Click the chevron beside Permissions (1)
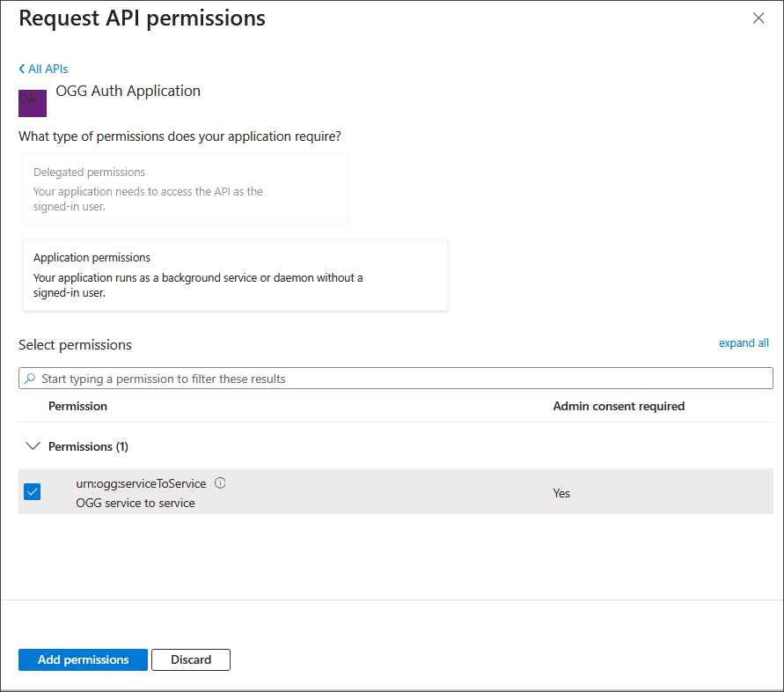Image resolution: width=784 pixels, height=692 pixels. point(33,445)
